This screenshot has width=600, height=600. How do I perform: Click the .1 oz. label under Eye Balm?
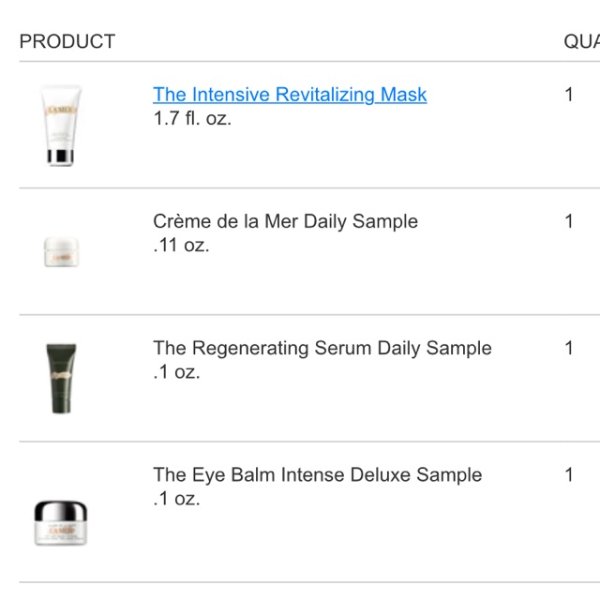[176, 499]
